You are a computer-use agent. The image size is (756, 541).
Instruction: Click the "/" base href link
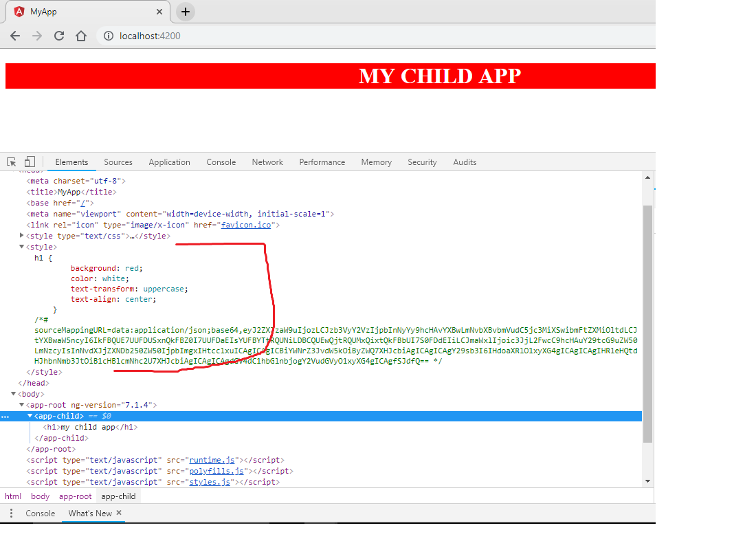(82, 203)
